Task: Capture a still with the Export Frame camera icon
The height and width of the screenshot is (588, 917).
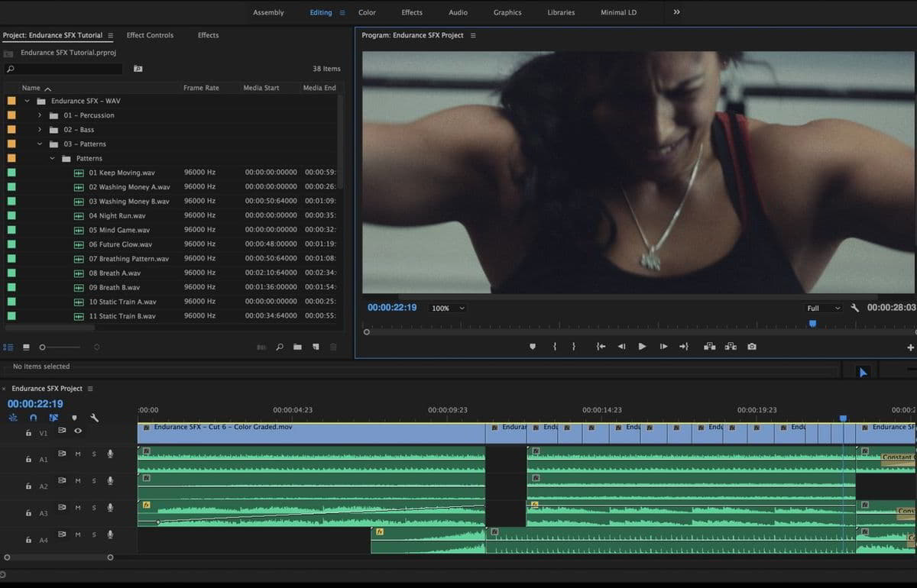Action: (751, 346)
